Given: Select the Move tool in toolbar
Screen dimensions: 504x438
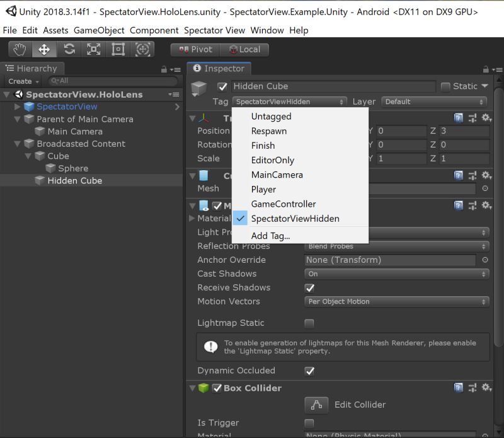Looking at the screenshot, I should [44, 50].
